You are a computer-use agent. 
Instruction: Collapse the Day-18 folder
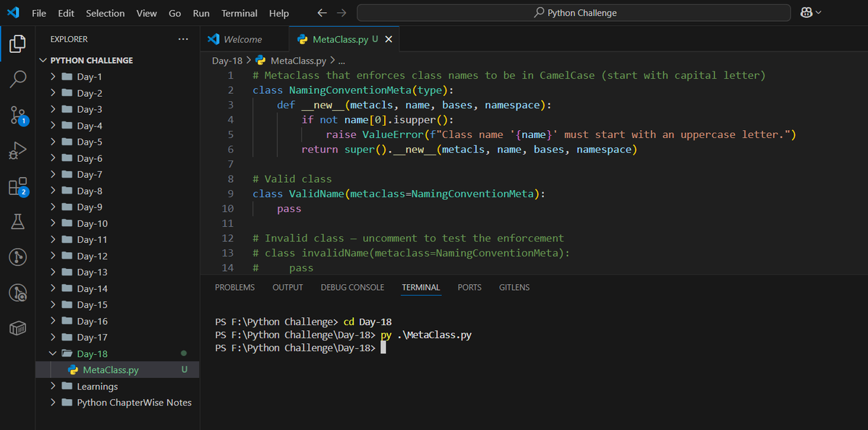pyautogui.click(x=53, y=353)
